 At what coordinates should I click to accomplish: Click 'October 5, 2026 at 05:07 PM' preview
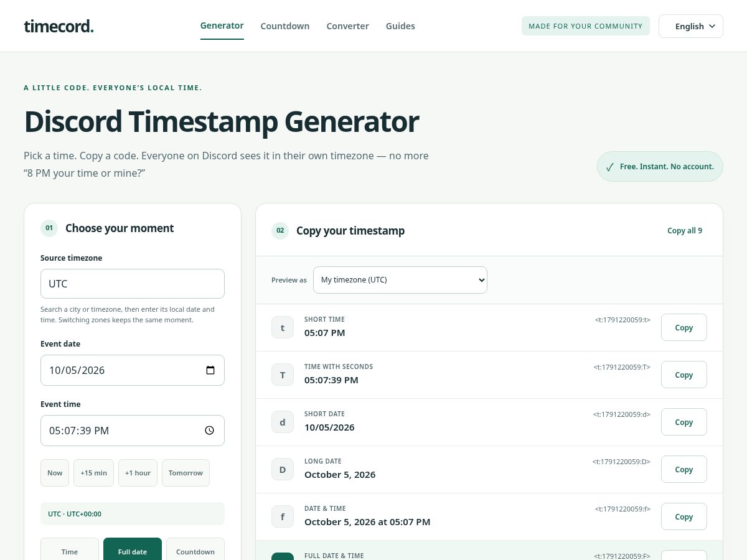point(367,522)
